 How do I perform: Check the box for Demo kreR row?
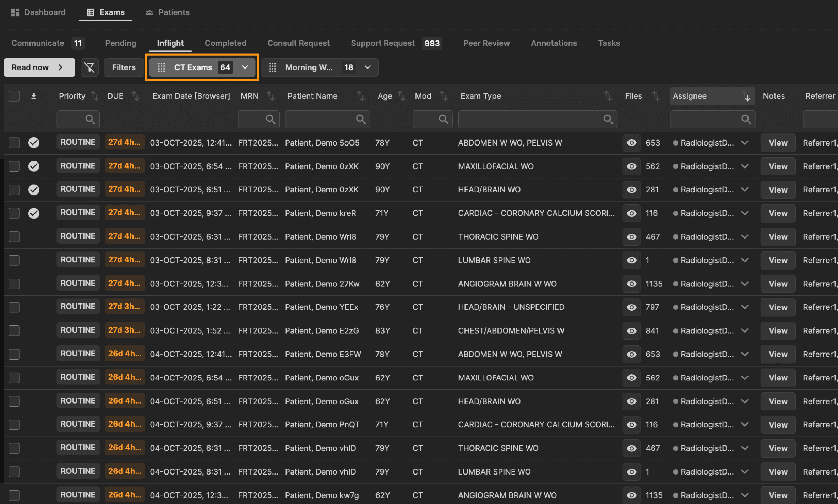point(14,213)
